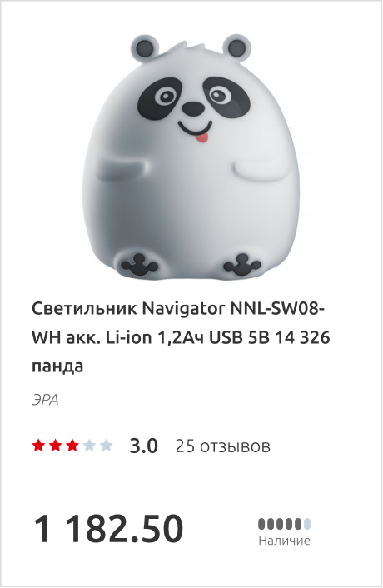
Task: Click the first red rating star
Action: pos(38,446)
